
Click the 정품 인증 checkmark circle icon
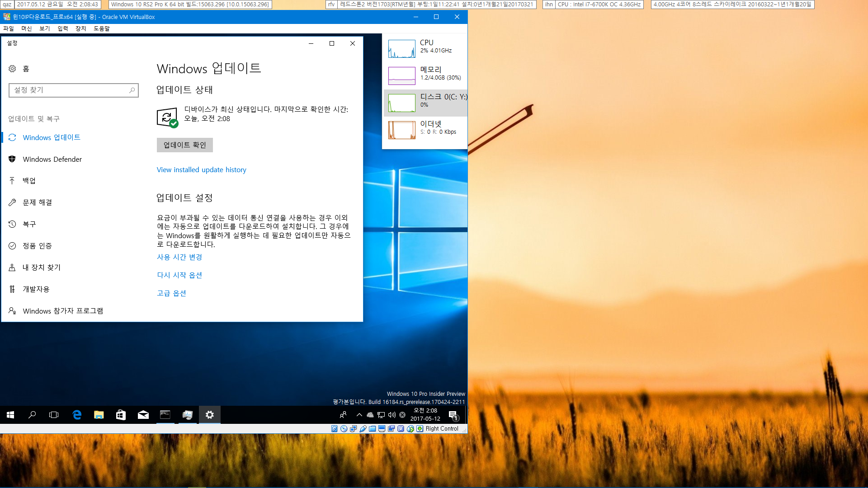point(12,246)
